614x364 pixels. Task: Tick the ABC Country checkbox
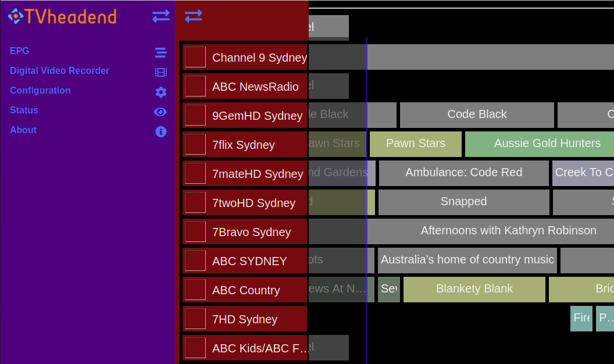(195, 290)
